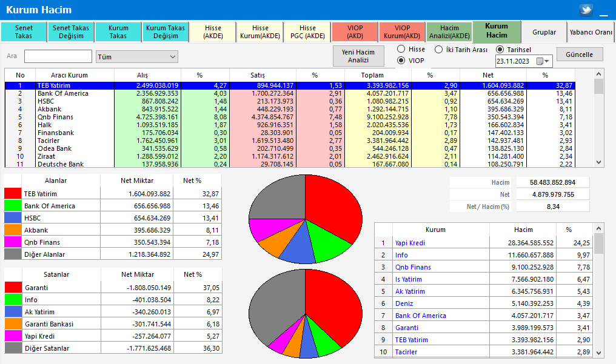Click the magenta swatch beside Yapi Kredi in Satanlar
This screenshot has height=364, width=616.
(x=13, y=336)
